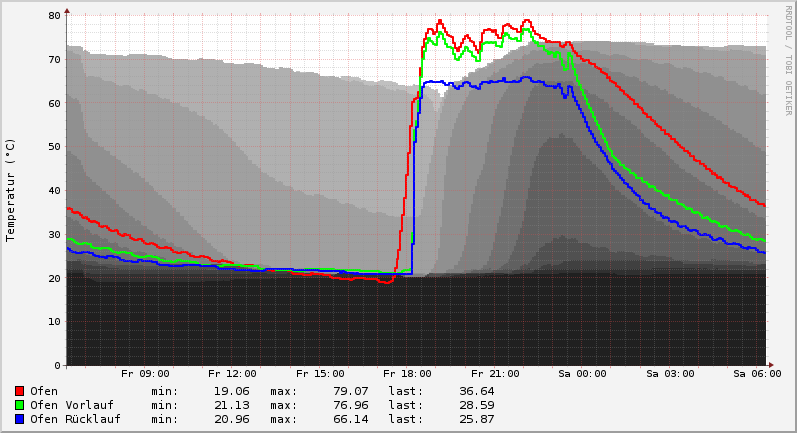Click the Ofen Rücklauf min value 20.96
Screen dimensions: 797x433
tap(231, 419)
